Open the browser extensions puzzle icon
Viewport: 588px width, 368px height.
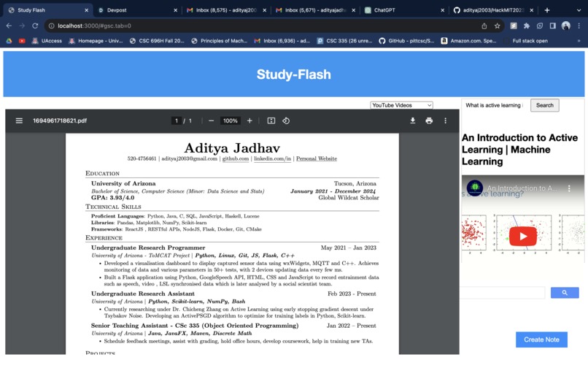point(527,26)
